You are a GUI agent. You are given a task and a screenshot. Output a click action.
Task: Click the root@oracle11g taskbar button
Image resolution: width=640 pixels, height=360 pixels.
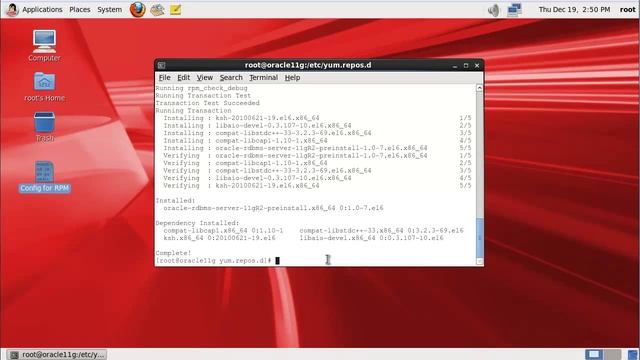(58, 355)
